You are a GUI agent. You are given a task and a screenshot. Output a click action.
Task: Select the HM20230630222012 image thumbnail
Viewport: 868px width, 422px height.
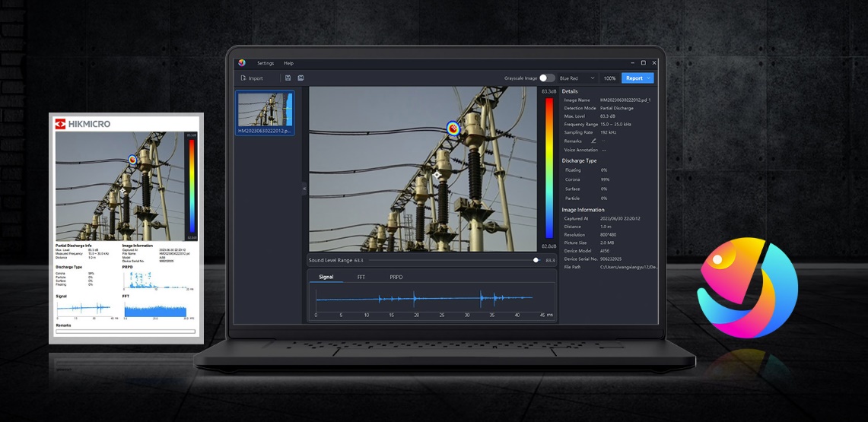[265, 111]
